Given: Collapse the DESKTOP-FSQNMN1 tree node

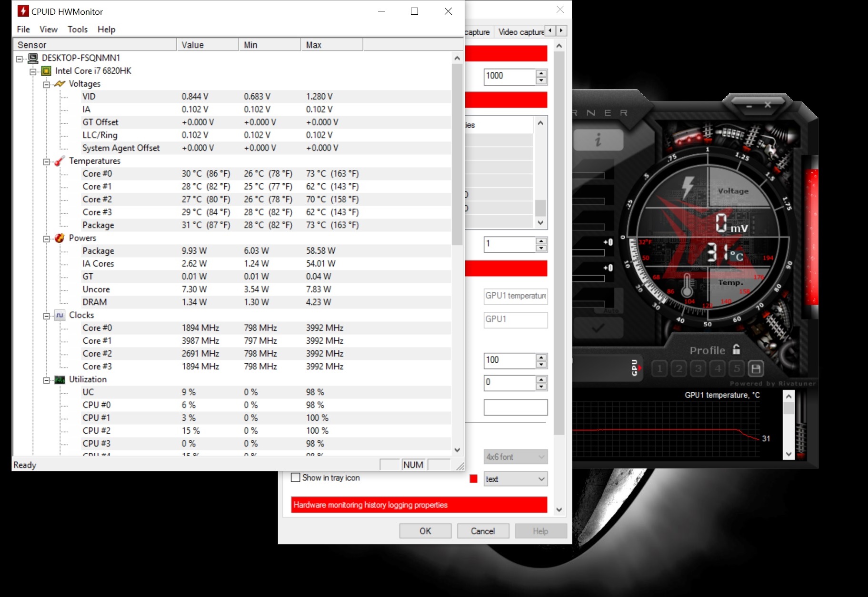Looking at the screenshot, I should (20, 59).
